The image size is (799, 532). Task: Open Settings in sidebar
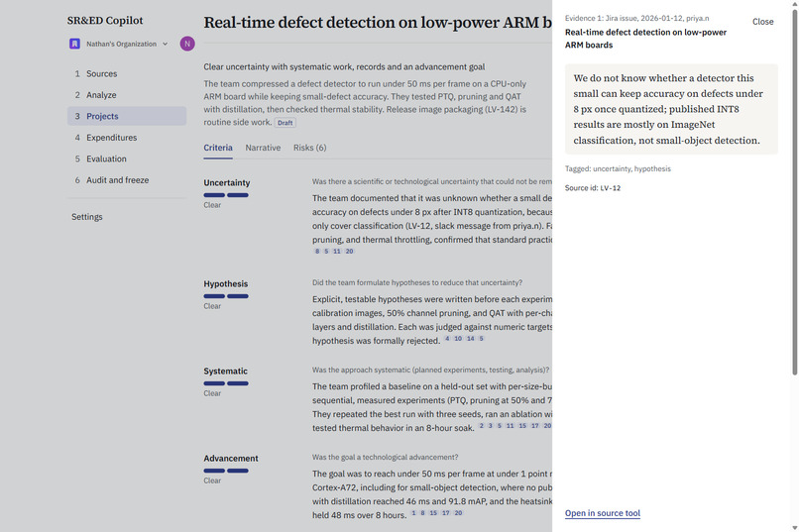86,217
